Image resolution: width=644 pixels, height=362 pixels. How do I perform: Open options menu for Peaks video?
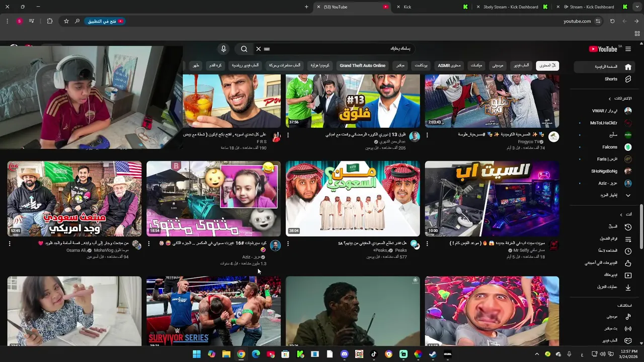click(288, 243)
